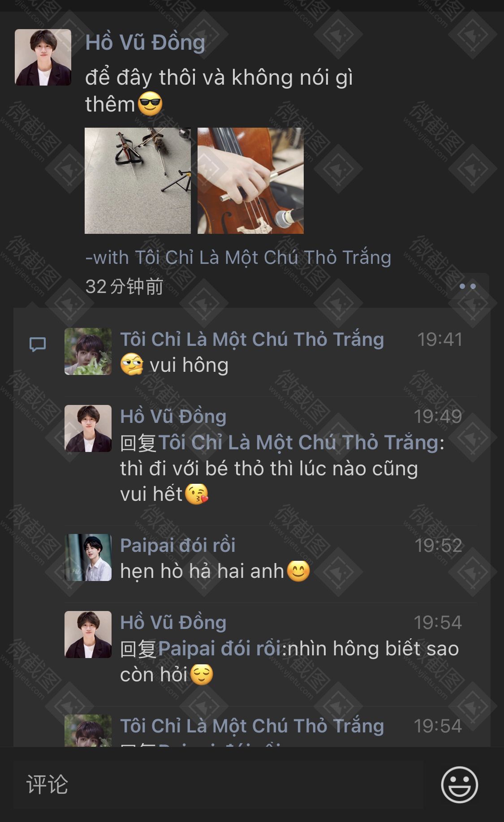Tap the partially visible 19:54 comment name

[252, 726]
